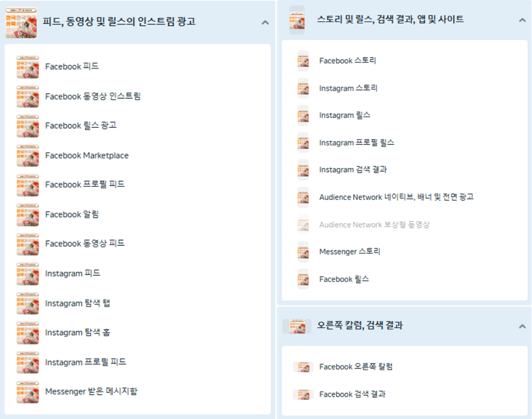
Task: Select the Instagram 스토리 label
Action: (349, 88)
